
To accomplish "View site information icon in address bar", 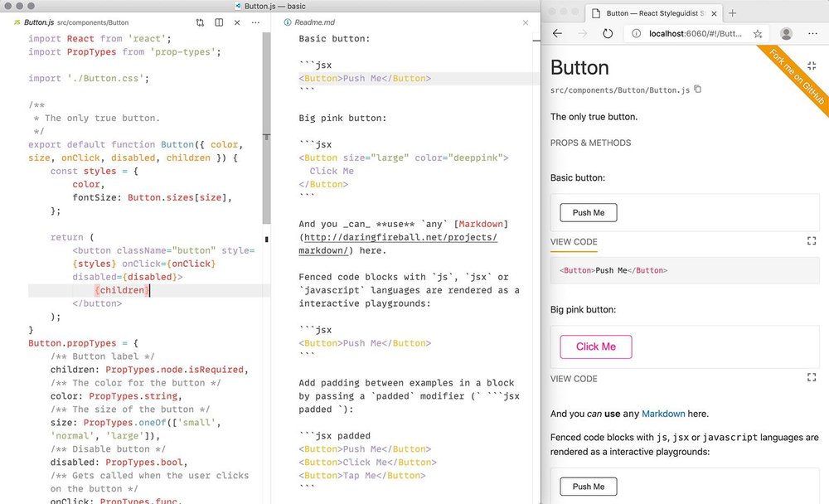I will (637, 33).
